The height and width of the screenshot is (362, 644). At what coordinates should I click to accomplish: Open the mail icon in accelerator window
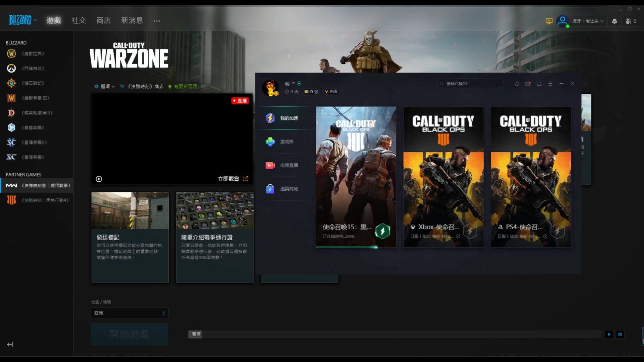pyautogui.click(x=528, y=84)
